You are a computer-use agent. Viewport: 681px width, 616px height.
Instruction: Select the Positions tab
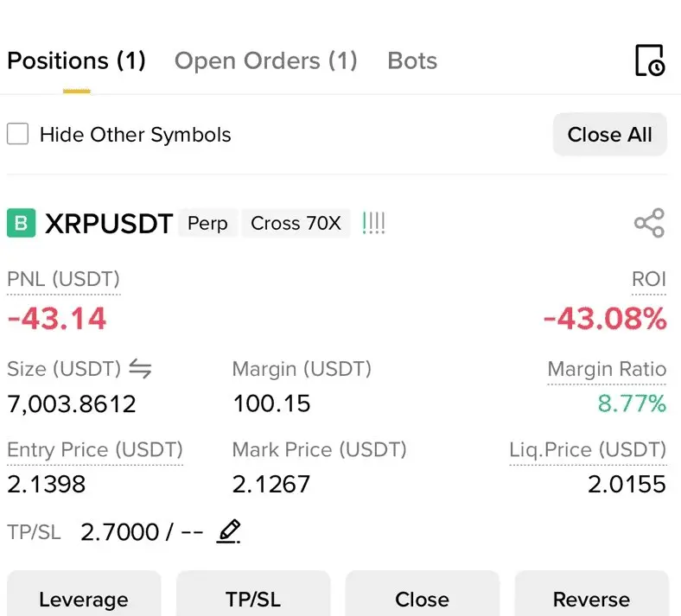[x=76, y=60]
